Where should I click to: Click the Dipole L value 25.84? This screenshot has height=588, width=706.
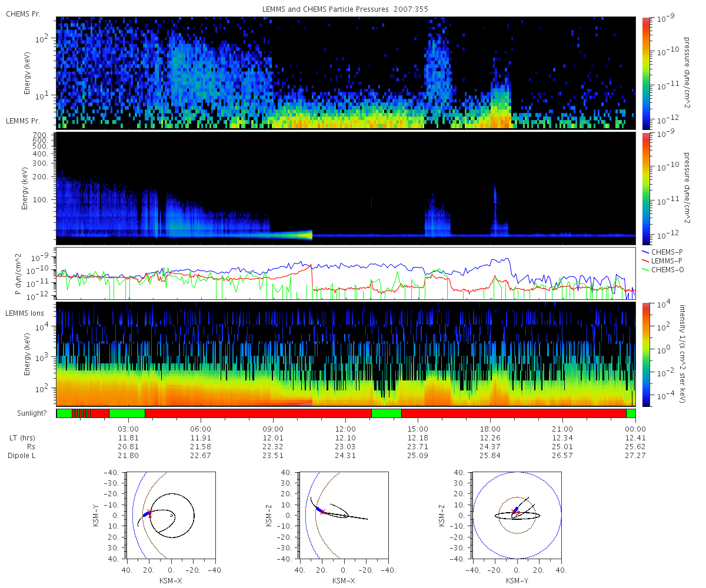(x=490, y=456)
